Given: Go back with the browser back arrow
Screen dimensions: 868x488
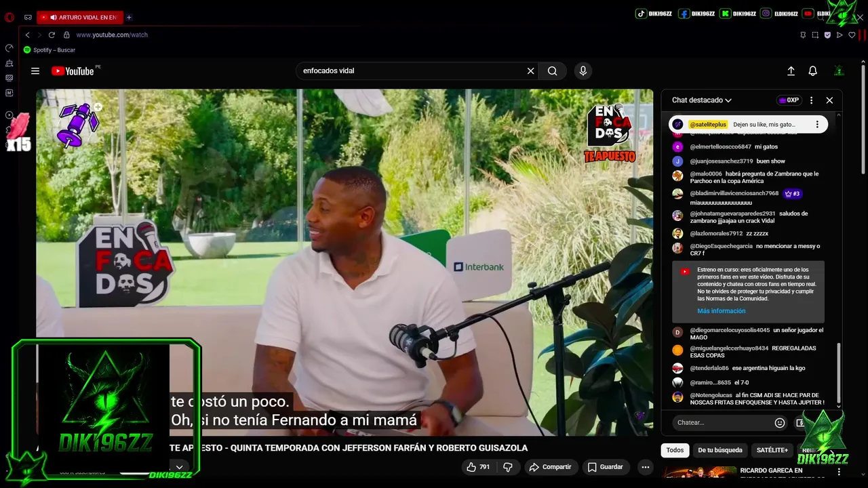Looking at the screenshot, I should (x=27, y=35).
